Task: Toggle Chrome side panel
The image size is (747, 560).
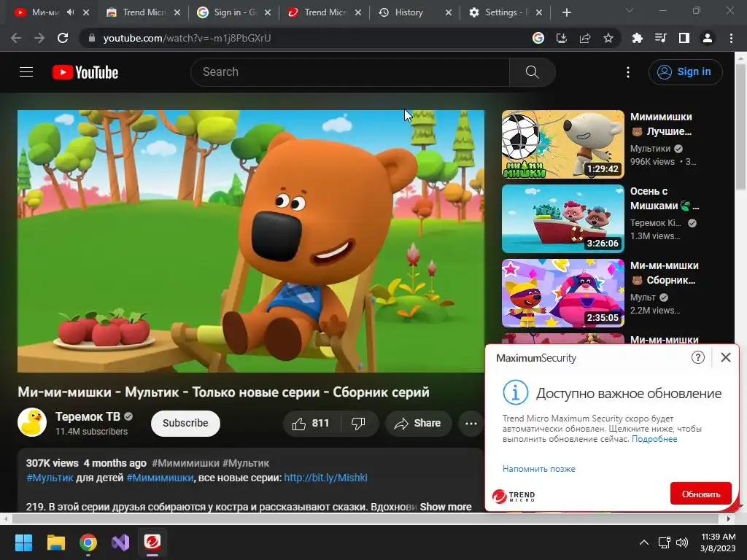Action: pos(684,38)
